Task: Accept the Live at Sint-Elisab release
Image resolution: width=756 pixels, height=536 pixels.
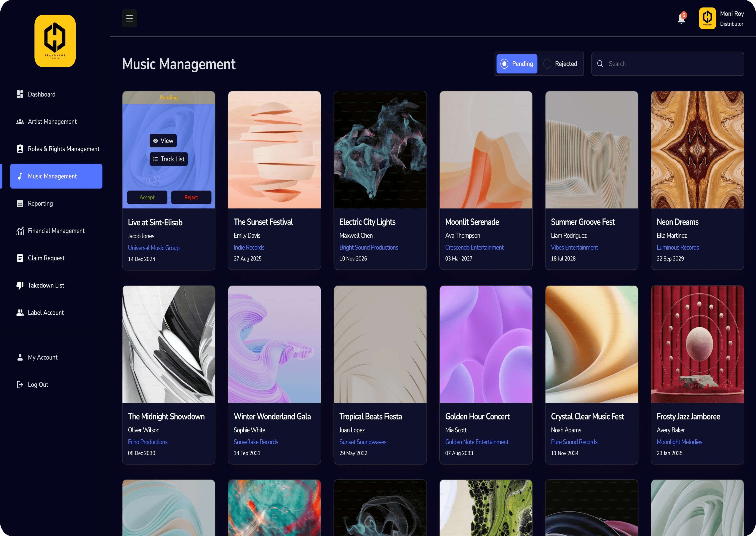Action: (x=147, y=197)
